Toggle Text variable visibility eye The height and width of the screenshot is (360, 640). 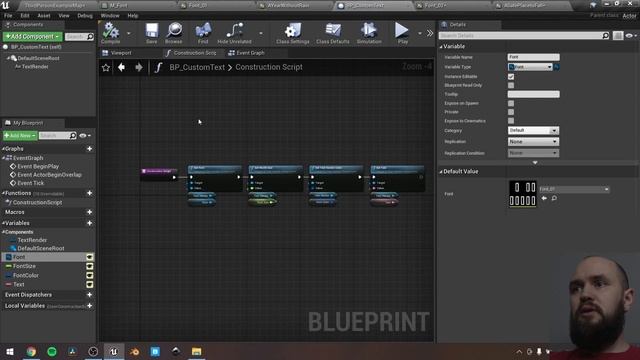89,284
